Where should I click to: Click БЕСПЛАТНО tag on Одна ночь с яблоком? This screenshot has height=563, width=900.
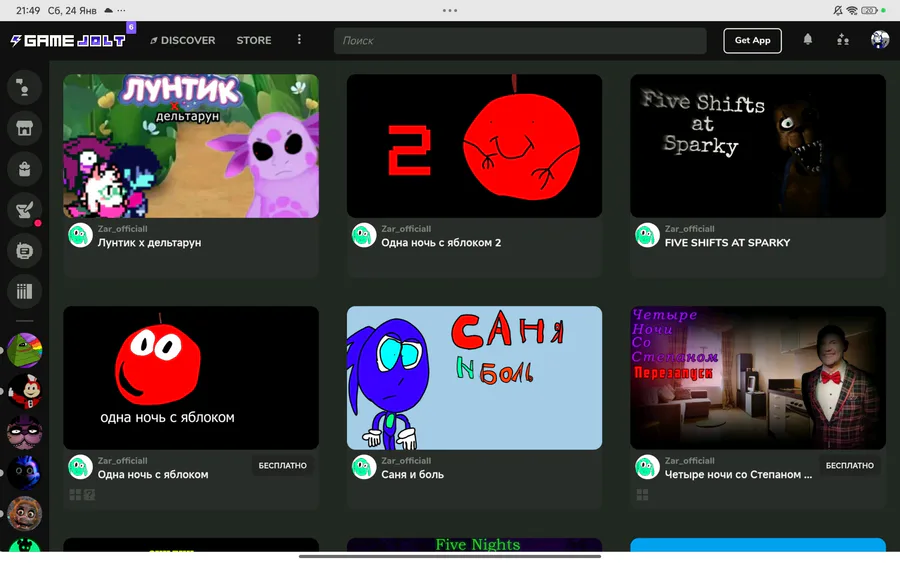pos(282,465)
